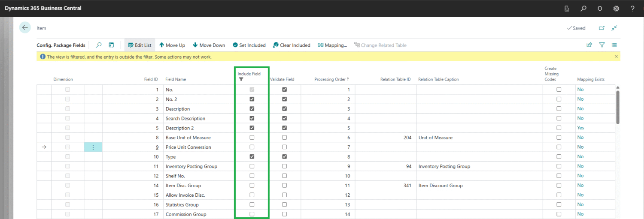Viewport: 644px width, 219px height.
Task: Open the help question mark
Action: pos(632,8)
